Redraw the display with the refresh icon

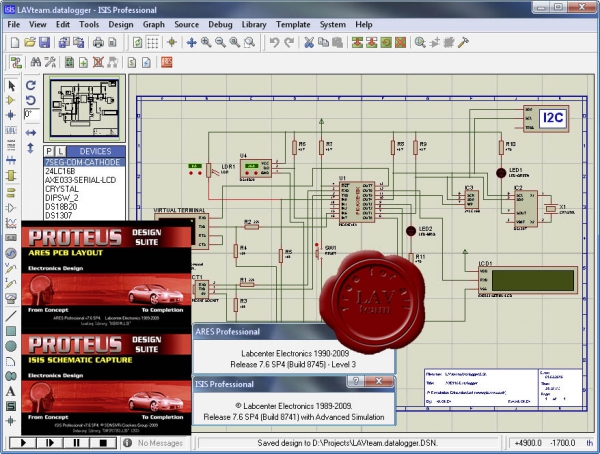pos(137,42)
